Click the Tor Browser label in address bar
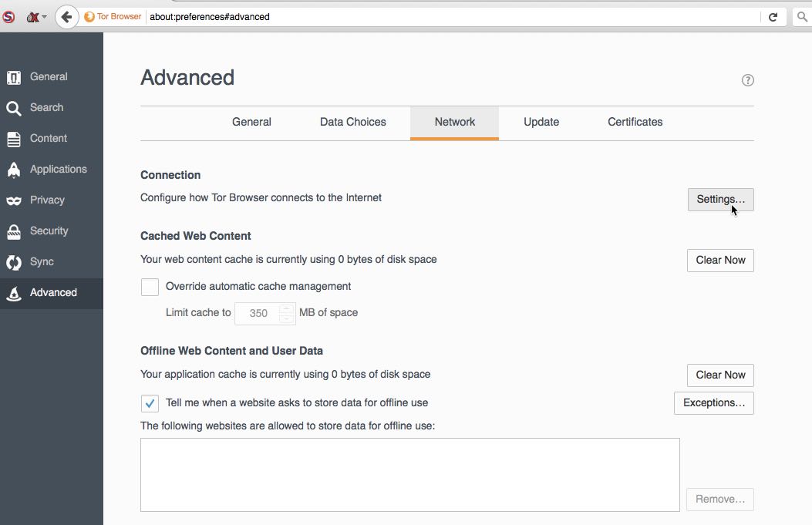The height and width of the screenshot is (525, 812). click(x=119, y=16)
